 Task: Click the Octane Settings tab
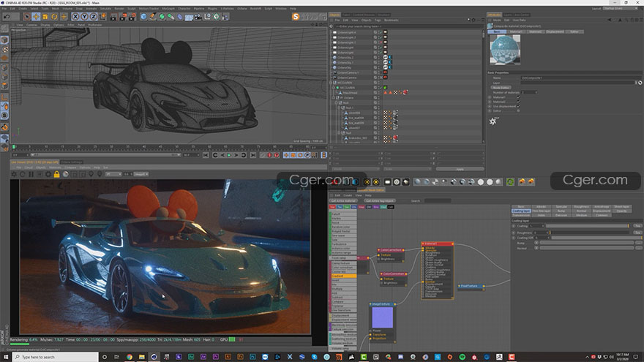[x=72, y=162]
